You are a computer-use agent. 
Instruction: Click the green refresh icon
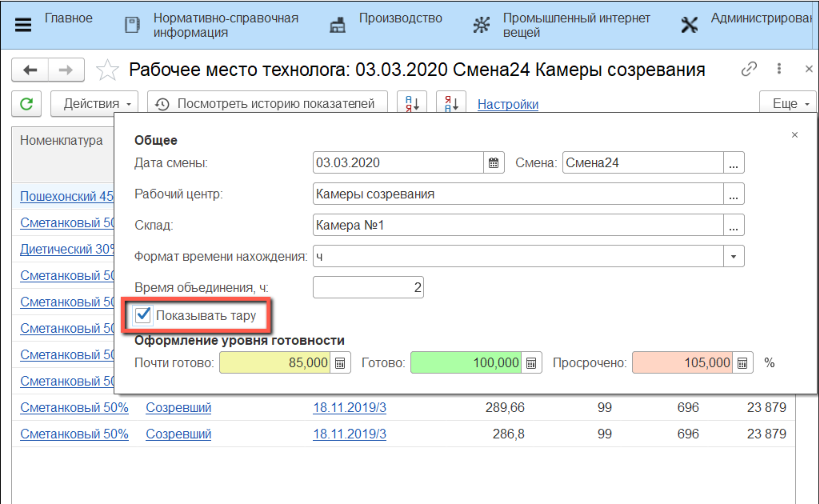point(27,104)
